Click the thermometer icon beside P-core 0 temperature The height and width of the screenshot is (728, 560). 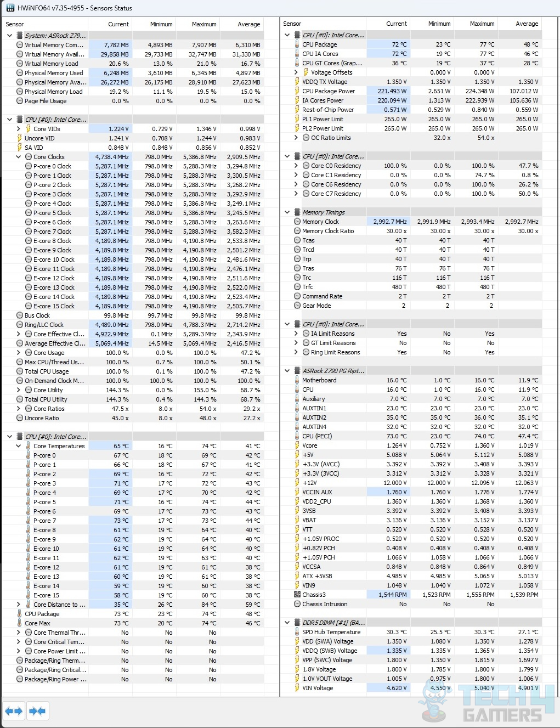click(x=29, y=455)
